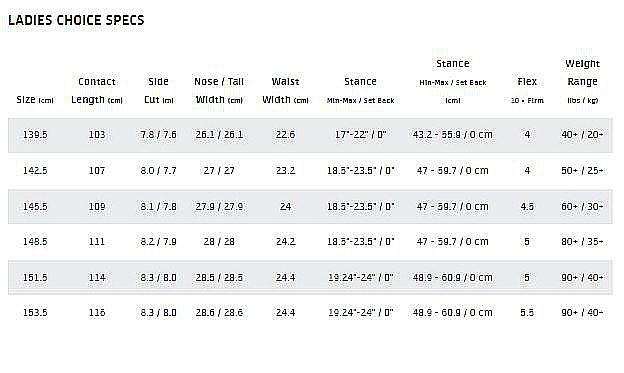
Task: Click the 139.5 size row cell
Action: click(x=35, y=135)
